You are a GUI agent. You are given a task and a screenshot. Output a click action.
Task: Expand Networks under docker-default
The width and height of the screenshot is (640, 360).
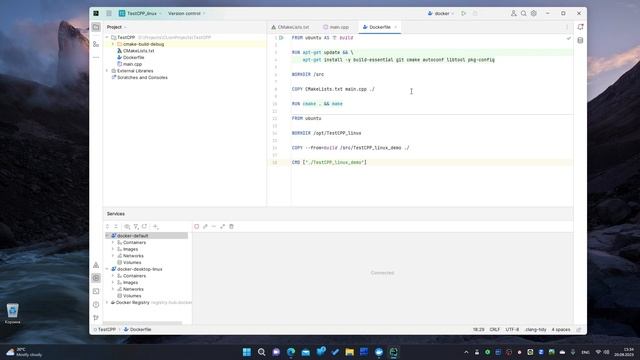pyautogui.click(x=113, y=256)
